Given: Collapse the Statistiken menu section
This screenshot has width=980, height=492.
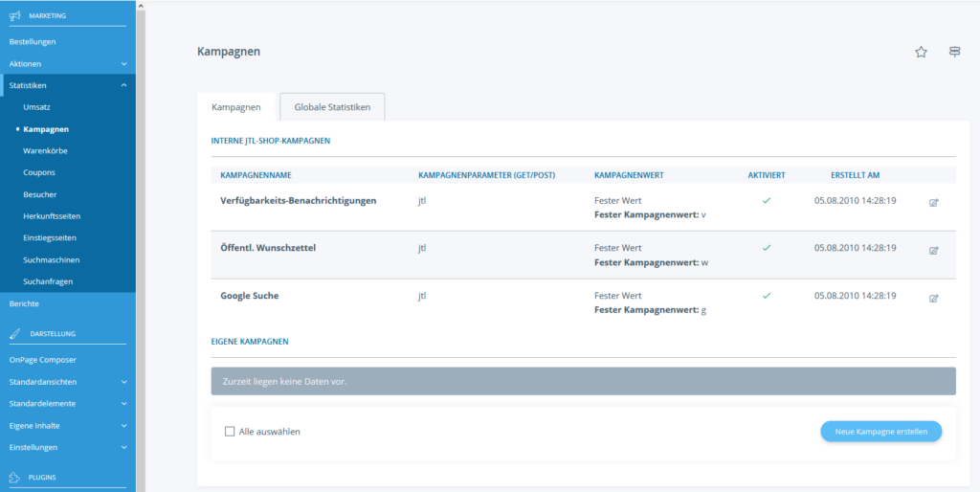Looking at the screenshot, I should click(x=124, y=85).
